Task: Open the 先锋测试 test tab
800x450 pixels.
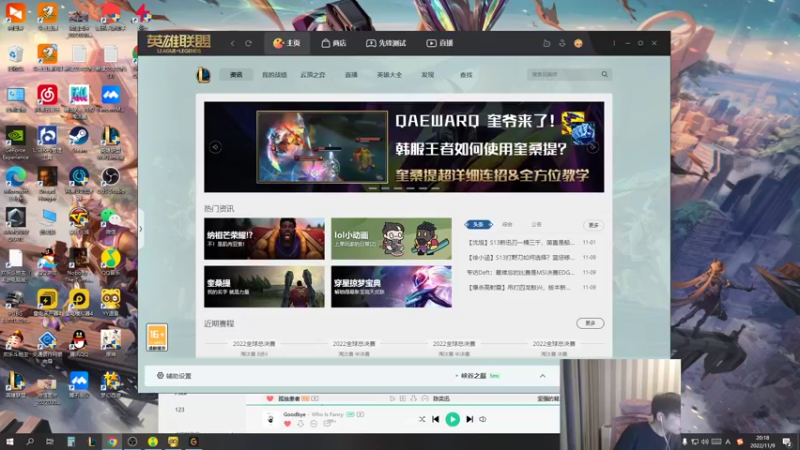Action: tap(386, 43)
